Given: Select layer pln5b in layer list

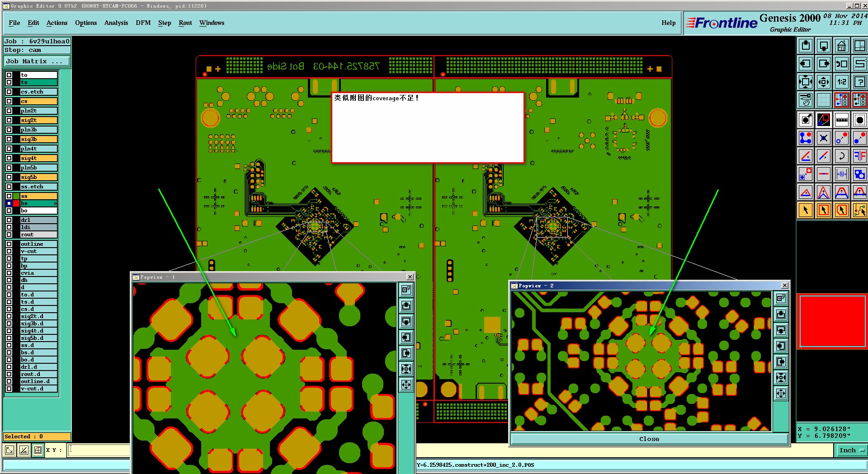Looking at the screenshot, I should click(x=39, y=168).
